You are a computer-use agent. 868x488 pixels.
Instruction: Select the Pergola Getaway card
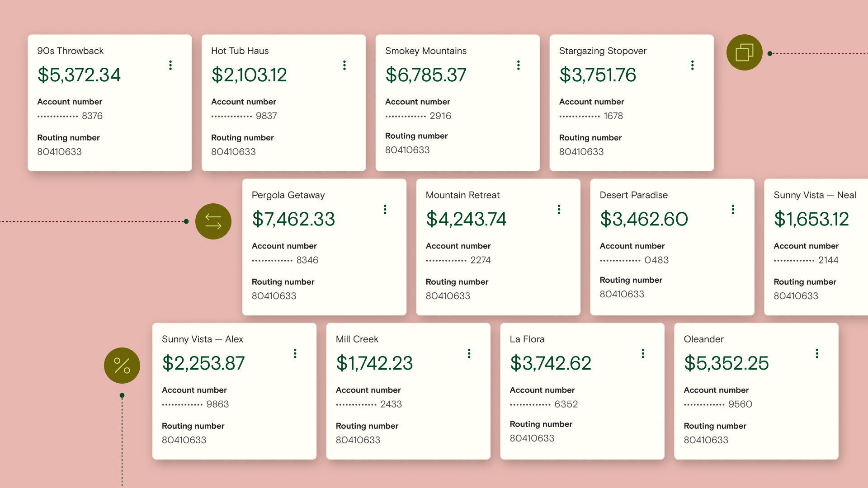[324, 247]
